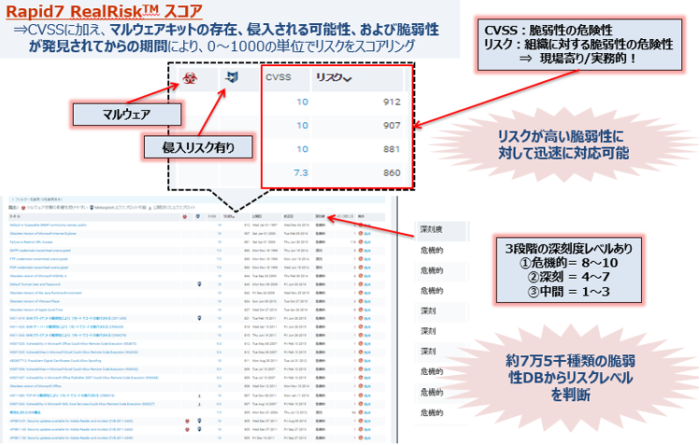Click Metasploit icon in Default Tomcat User row
Screen dimensions: 700x445
pyautogui.click(x=199, y=284)
